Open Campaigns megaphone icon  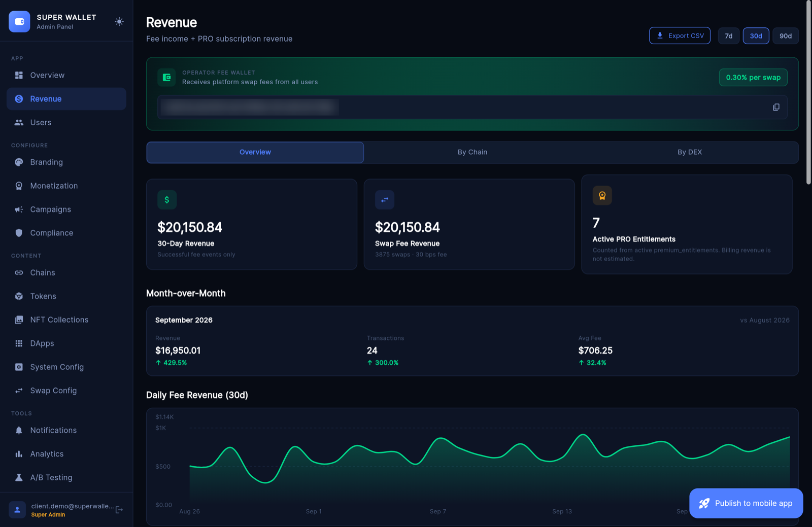tap(19, 209)
